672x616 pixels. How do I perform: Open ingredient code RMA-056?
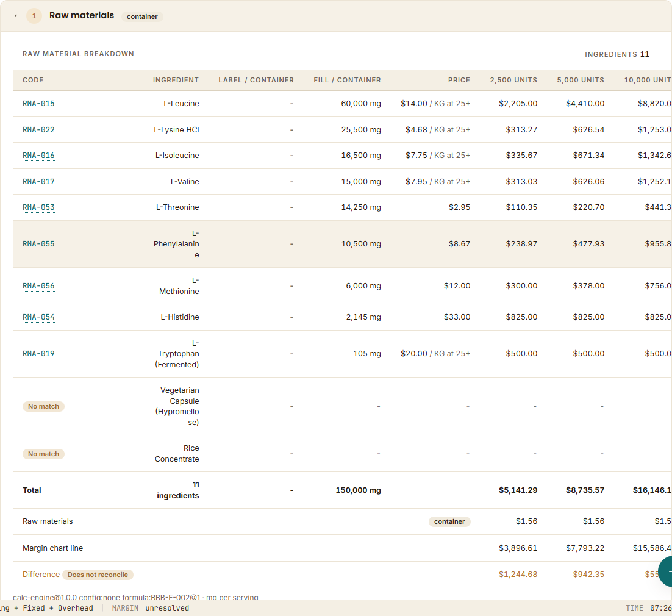(38, 286)
